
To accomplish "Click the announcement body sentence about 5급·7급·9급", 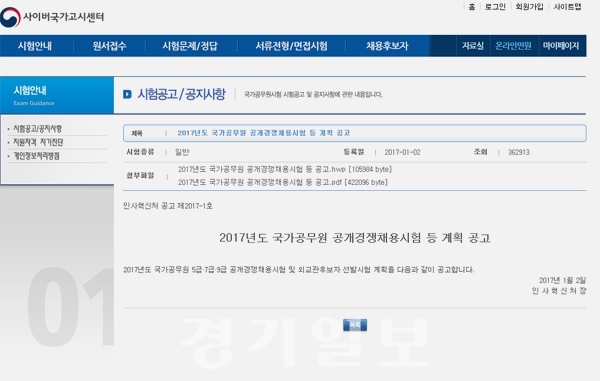I will click(298, 270).
